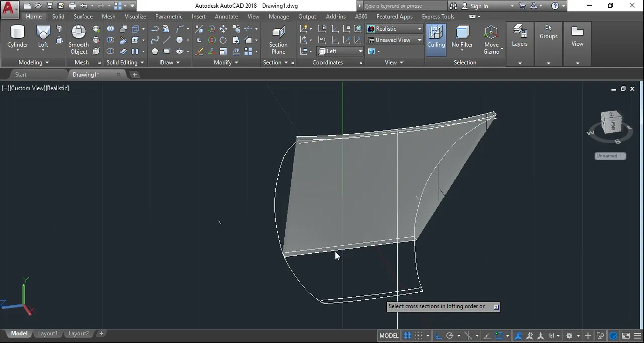Click the Undo arrow in Quick Access toolbar
Screen dimensions: 644x343
tap(84, 6)
